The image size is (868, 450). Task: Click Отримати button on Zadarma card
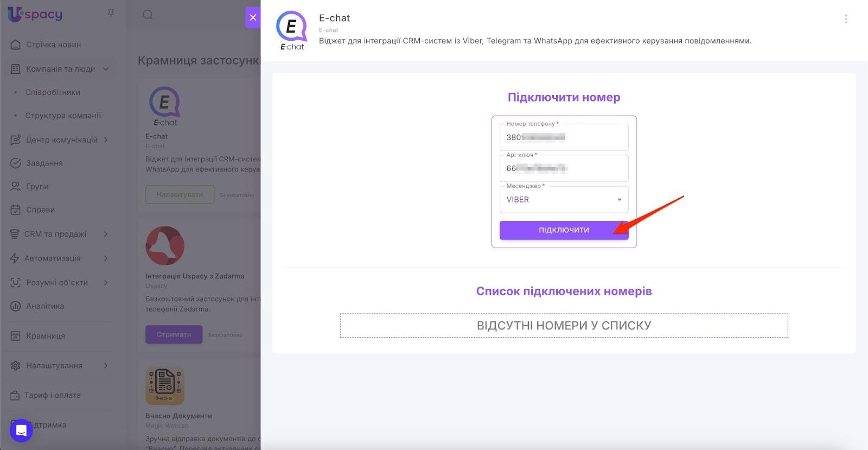(x=174, y=334)
